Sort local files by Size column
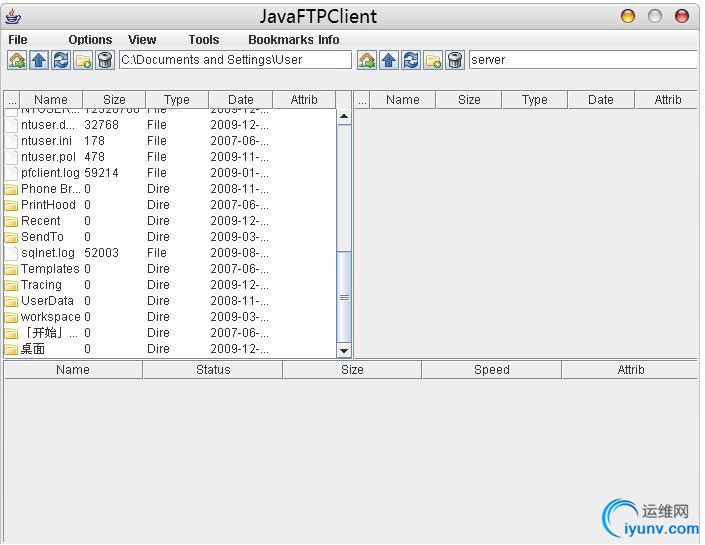The image size is (705, 545). tap(114, 100)
